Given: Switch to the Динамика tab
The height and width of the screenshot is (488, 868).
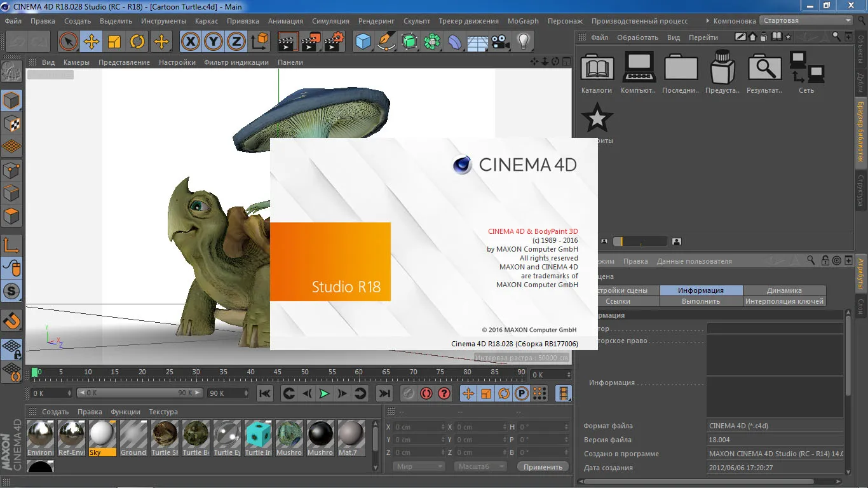Looking at the screenshot, I should (x=784, y=290).
